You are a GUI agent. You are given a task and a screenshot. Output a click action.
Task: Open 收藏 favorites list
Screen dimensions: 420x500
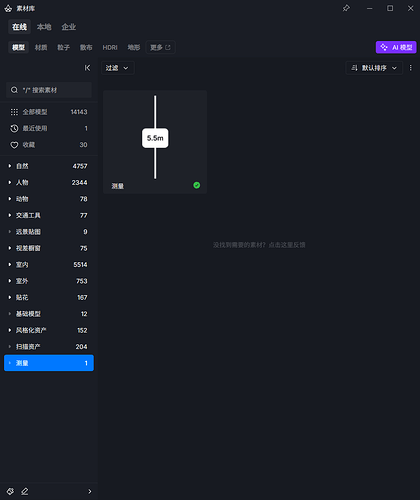point(49,145)
